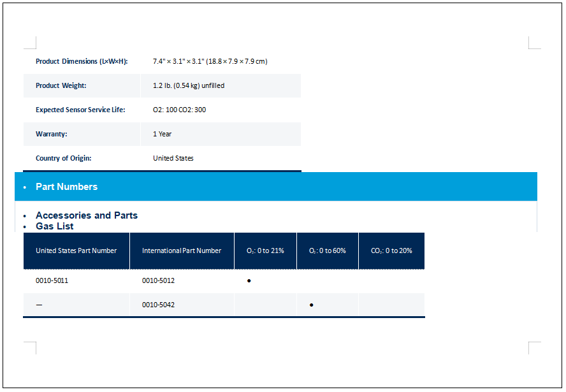Click the 1 Year warranty value
Viewport: 566px width, 392px height.
click(x=162, y=134)
